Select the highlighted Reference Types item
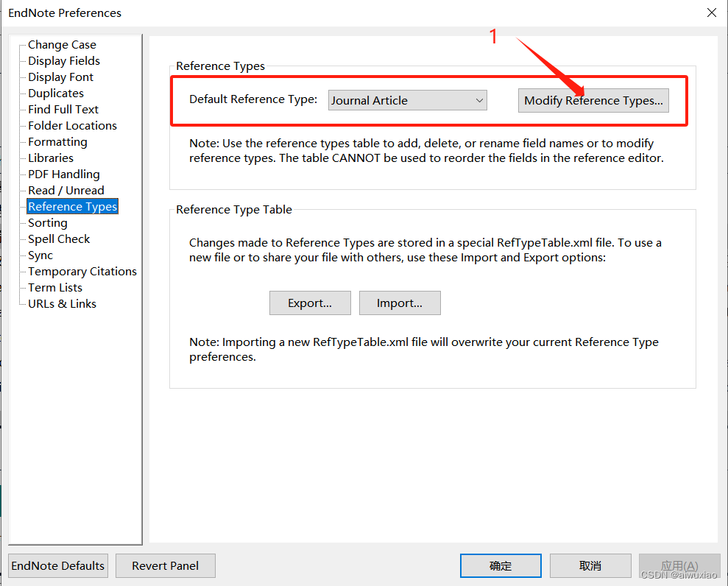728x586 pixels. coord(72,207)
